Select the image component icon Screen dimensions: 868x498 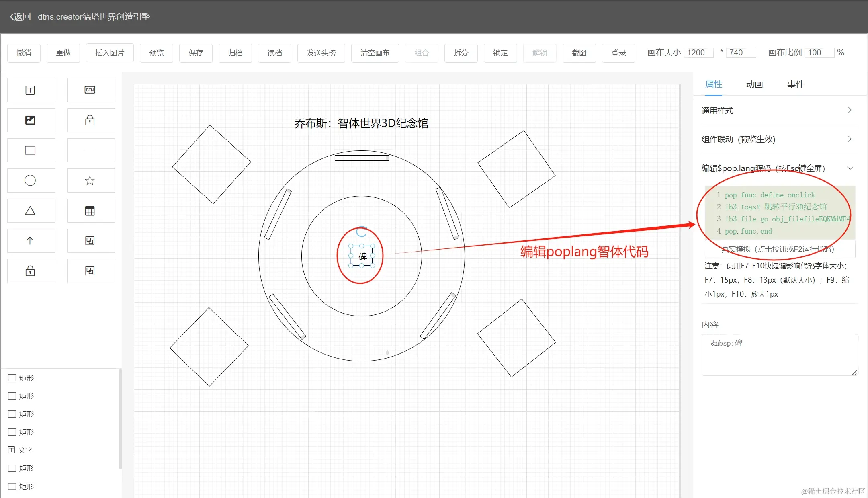31,120
